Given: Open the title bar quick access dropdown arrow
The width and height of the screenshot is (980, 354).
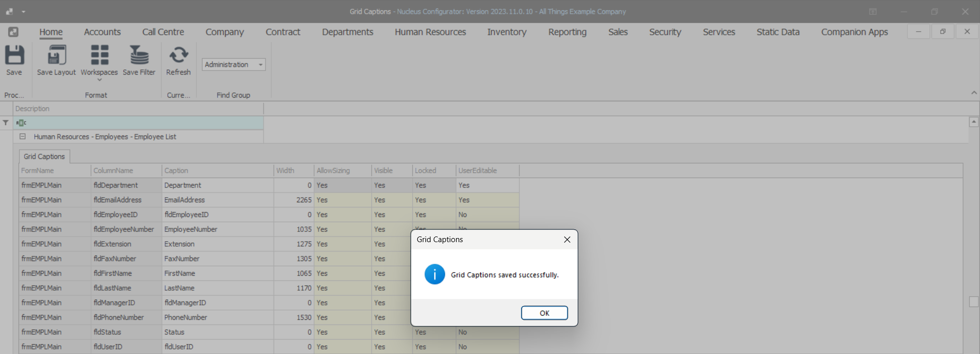Looking at the screenshot, I should [24, 12].
